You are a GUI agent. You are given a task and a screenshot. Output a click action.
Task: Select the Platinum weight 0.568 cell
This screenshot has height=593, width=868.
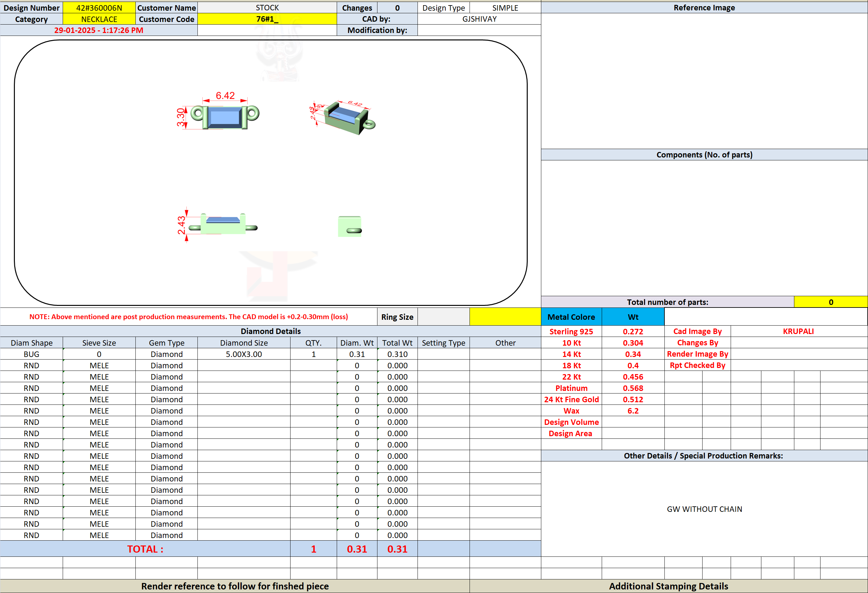tap(633, 388)
